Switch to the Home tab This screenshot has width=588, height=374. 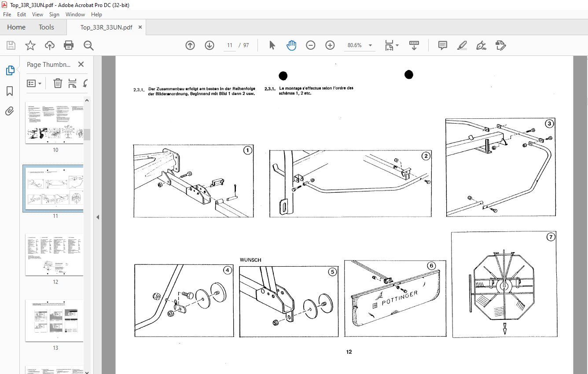(x=16, y=27)
